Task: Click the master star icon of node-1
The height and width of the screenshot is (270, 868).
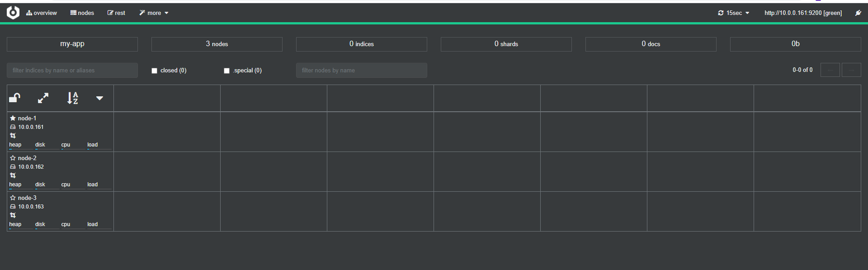Action: point(13,118)
